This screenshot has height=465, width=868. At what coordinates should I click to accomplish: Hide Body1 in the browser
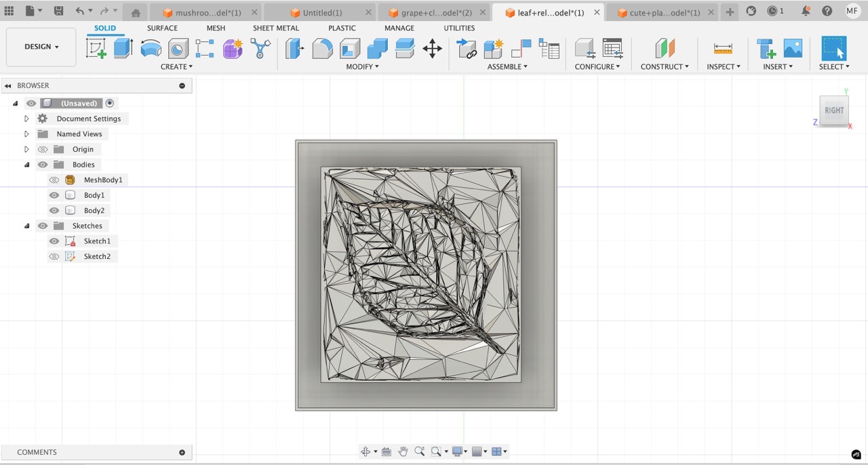[x=54, y=195]
